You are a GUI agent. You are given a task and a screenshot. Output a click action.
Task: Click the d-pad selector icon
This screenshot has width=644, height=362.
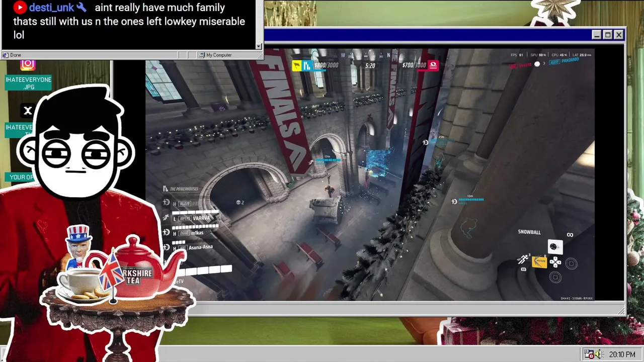tap(555, 262)
